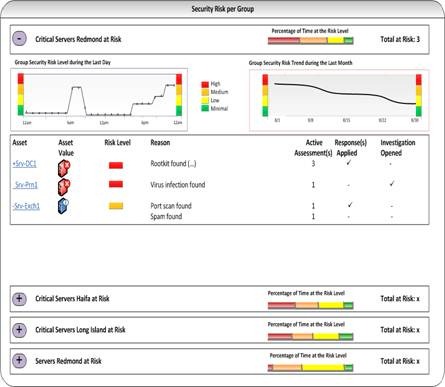The height and width of the screenshot is (387, 445).
Task: Click the 'Rootkit found (...)' reason
Action: click(173, 164)
